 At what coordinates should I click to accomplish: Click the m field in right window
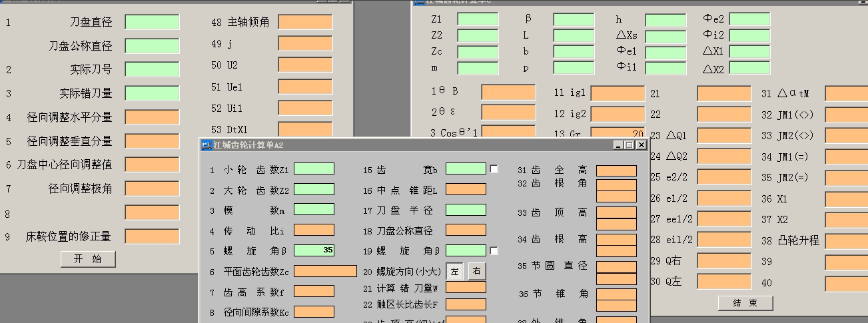tap(478, 68)
